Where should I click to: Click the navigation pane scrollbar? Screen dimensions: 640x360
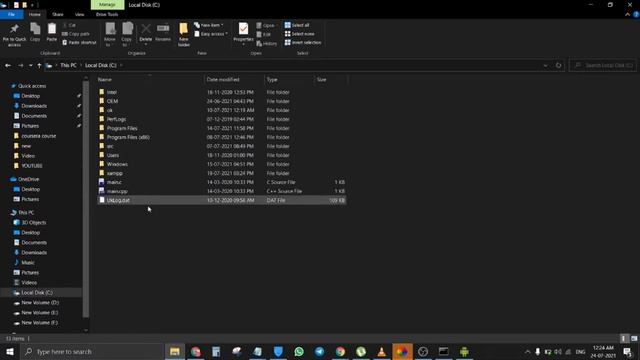86,199
